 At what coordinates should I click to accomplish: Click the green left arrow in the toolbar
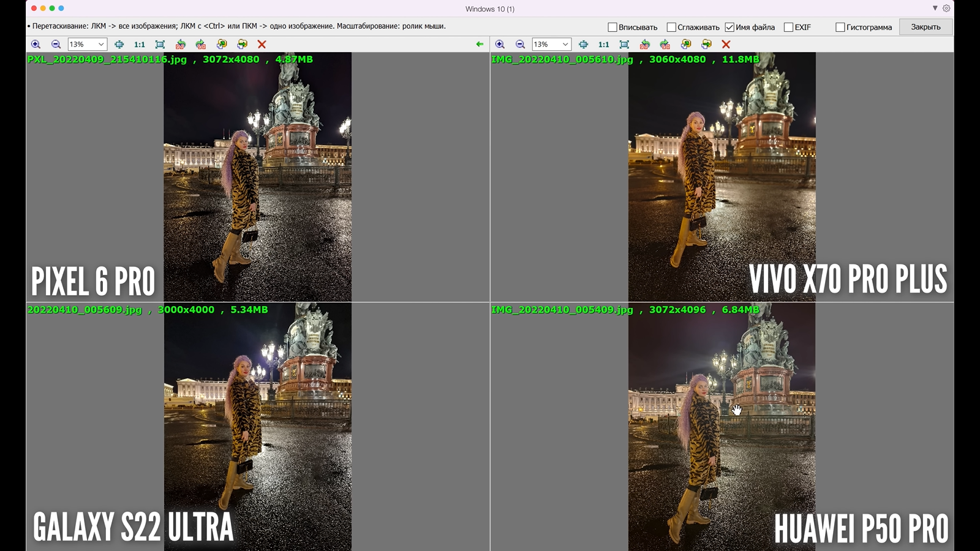tap(480, 44)
